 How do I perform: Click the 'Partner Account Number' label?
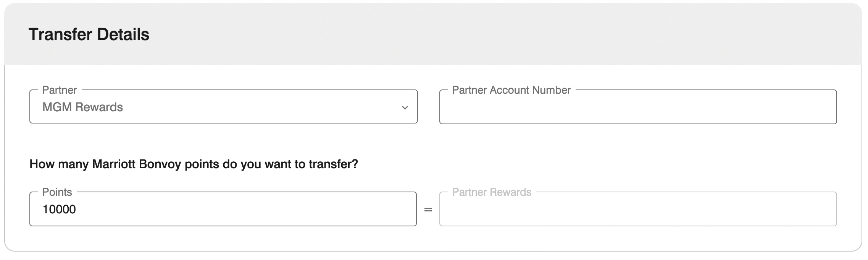coord(511,90)
